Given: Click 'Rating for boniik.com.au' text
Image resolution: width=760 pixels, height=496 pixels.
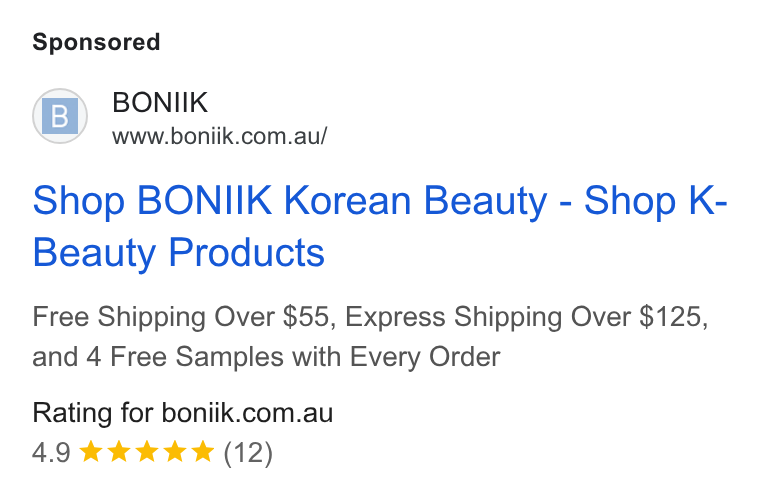Looking at the screenshot, I should (183, 413).
